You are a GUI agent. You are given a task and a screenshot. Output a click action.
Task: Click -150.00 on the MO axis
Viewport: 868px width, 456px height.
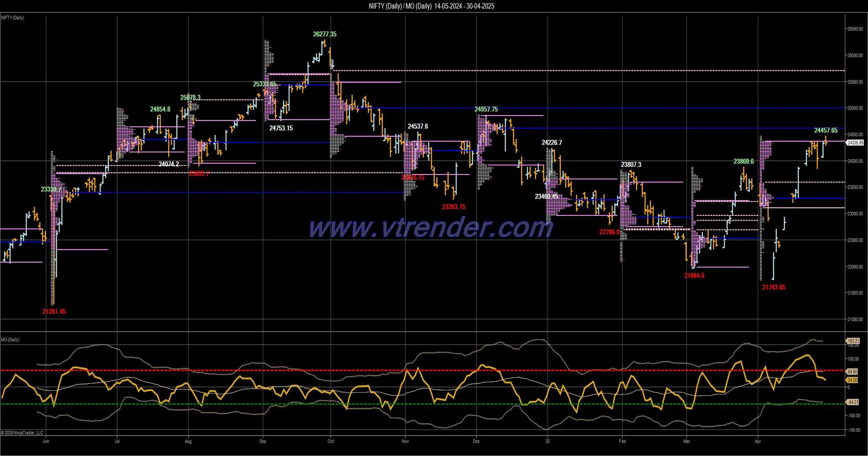[854, 430]
